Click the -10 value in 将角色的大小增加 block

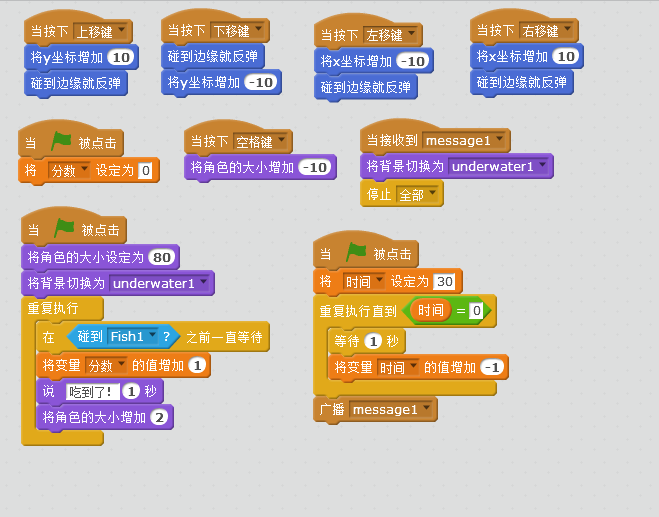(315, 167)
